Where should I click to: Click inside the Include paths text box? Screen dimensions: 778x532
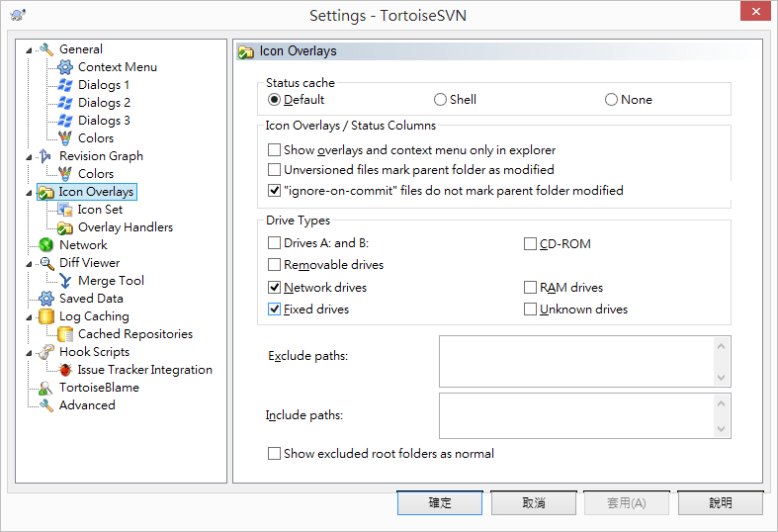pos(576,415)
